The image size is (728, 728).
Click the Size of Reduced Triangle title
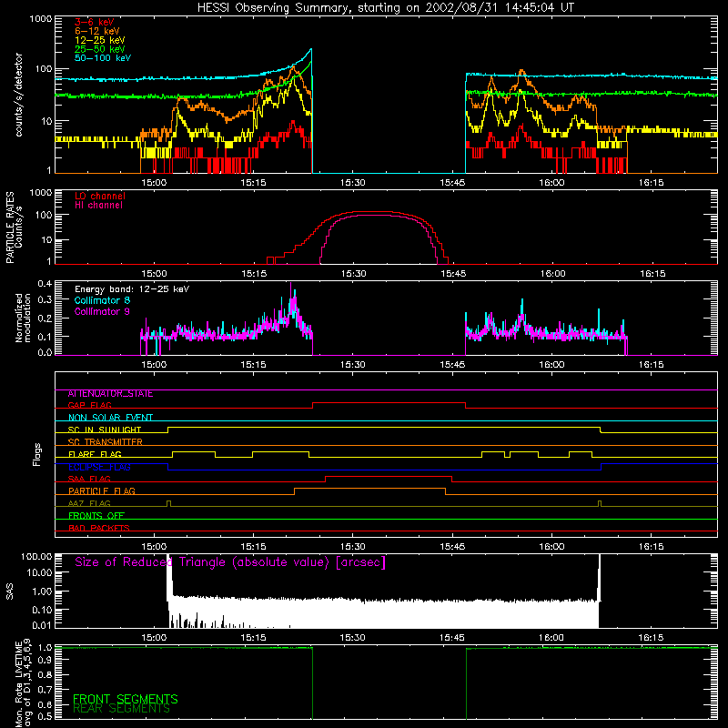(230, 562)
